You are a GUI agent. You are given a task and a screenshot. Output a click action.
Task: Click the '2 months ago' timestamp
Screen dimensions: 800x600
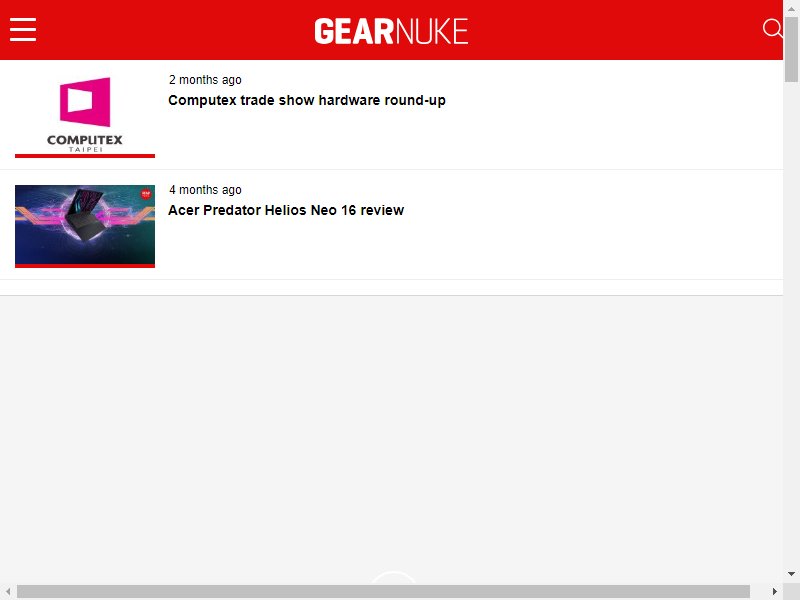click(205, 80)
